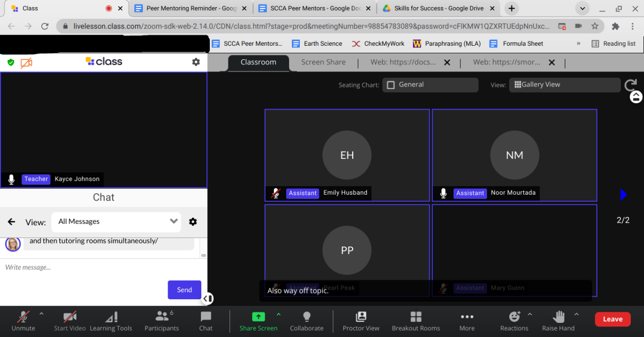644x337 pixels.
Task: Expand the caret beside Reactions
Action: (x=530, y=314)
